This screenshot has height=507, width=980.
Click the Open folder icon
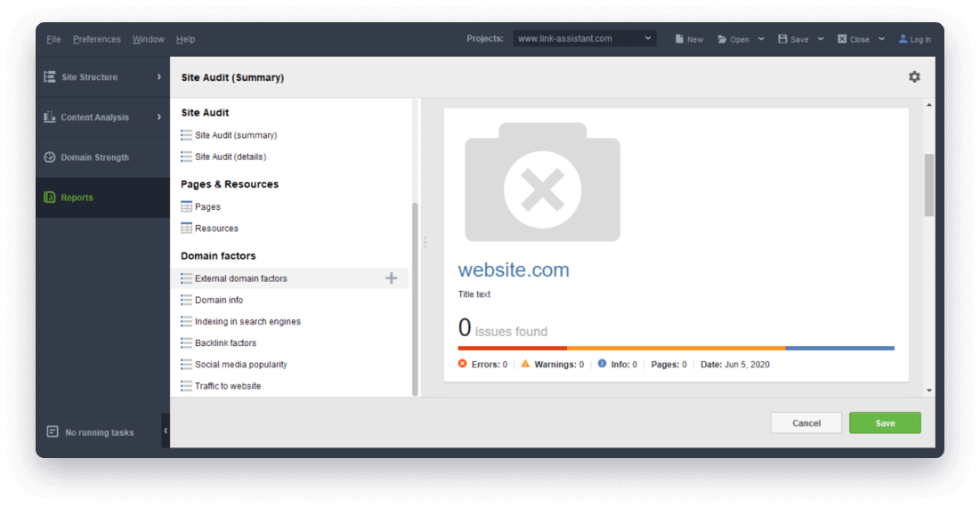[x=722, y=39]
